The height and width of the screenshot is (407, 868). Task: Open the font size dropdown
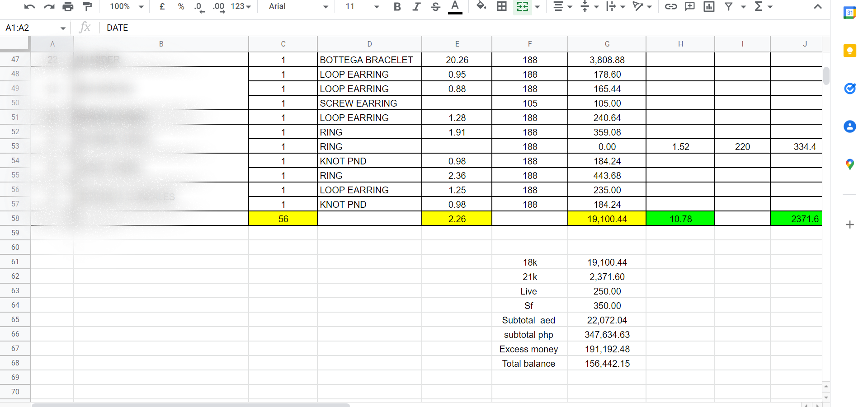pyautogui.click(x=363, y=6)
